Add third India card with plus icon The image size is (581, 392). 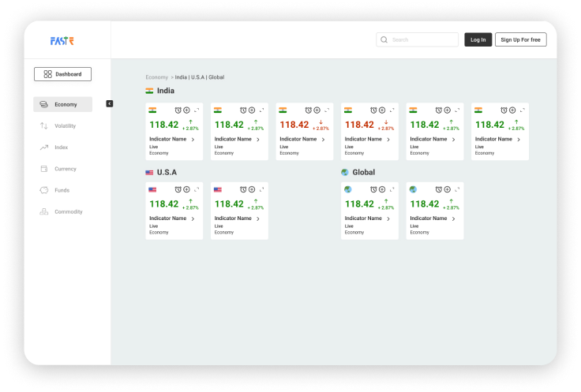(317, 110)
